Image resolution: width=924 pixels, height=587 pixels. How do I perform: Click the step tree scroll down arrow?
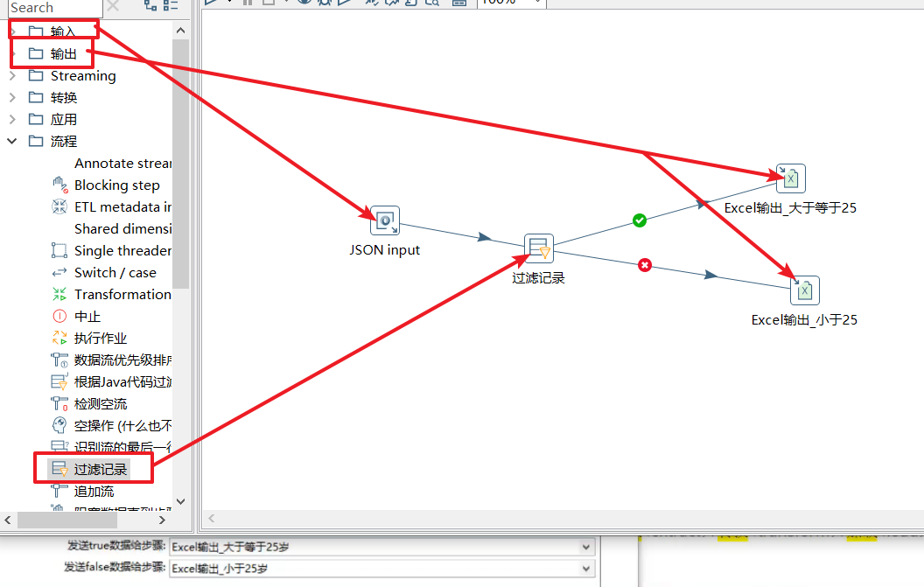[x=181, y=501]
